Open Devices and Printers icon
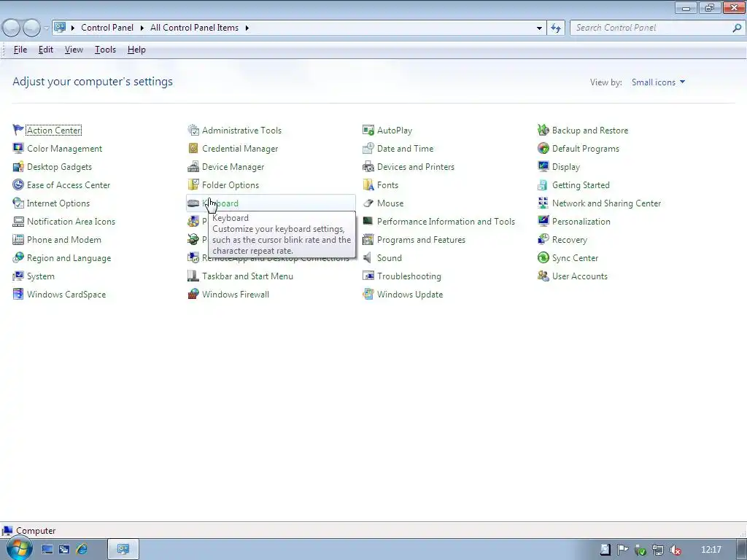747x560 pixels. (x=368, y=167)
